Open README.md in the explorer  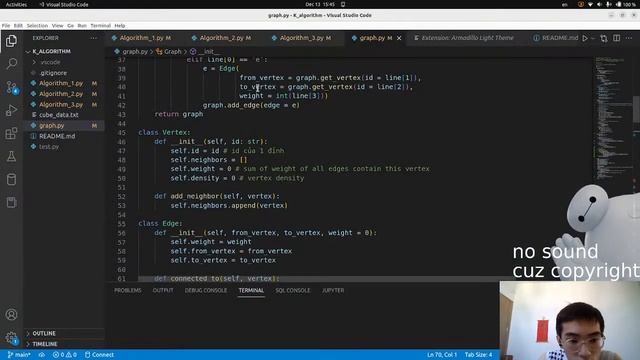(57, 136)
